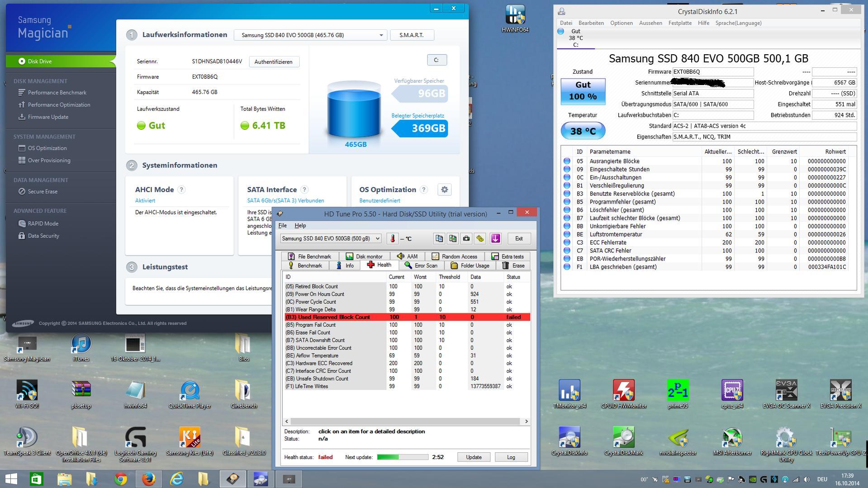Click the Next update progress bar in HD Tune
868x488 pixels.
pos(403,457)
